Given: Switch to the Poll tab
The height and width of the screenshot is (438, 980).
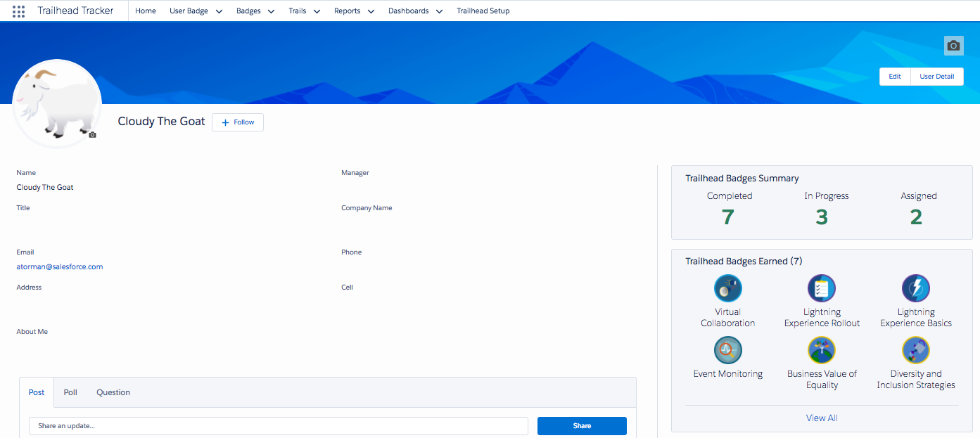Looking at the screenshot, I should (70, 392).
